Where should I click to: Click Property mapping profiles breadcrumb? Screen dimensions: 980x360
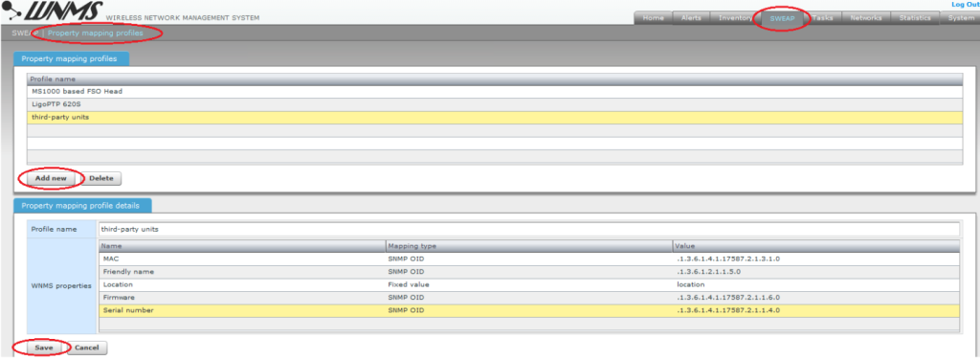point(95,34)
